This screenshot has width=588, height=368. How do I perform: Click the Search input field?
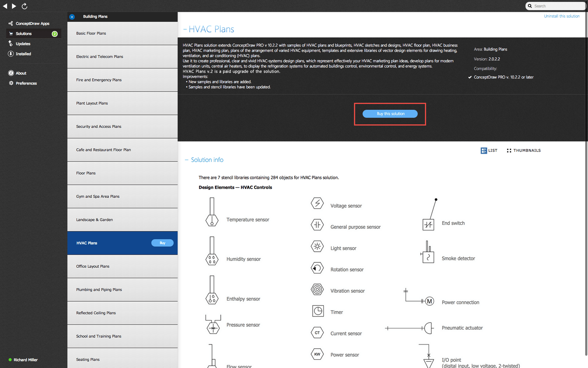pos(556,6)
